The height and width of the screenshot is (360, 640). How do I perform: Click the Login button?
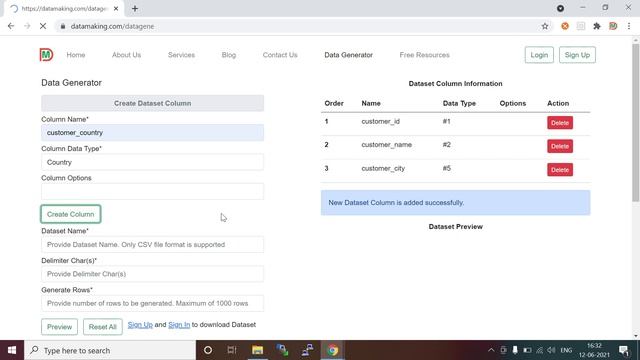pos(539,55)
